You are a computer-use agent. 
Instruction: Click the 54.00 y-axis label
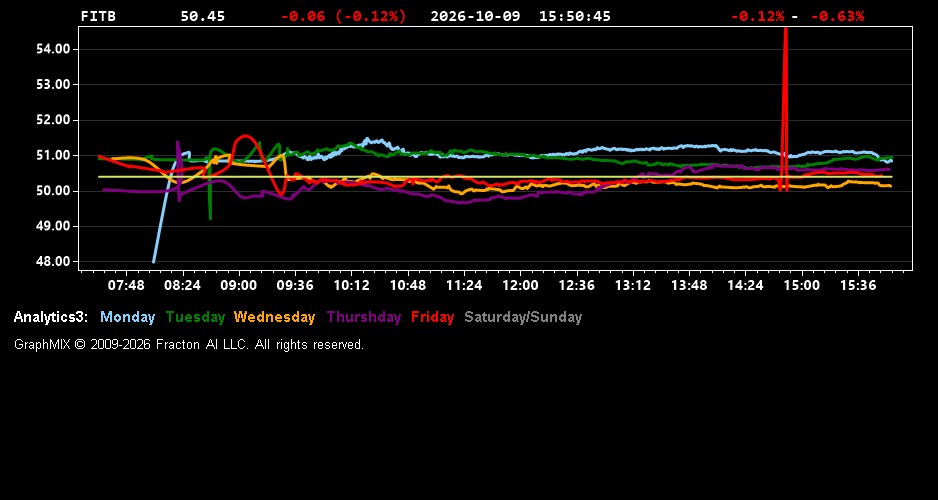click(x=53, y=49)
